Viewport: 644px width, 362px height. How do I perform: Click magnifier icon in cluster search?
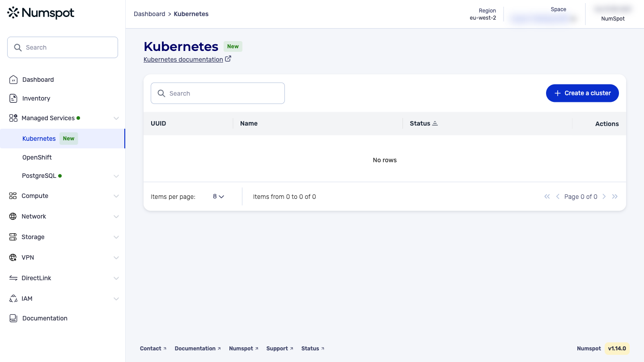pyautogui.click(x=161, y=93)
